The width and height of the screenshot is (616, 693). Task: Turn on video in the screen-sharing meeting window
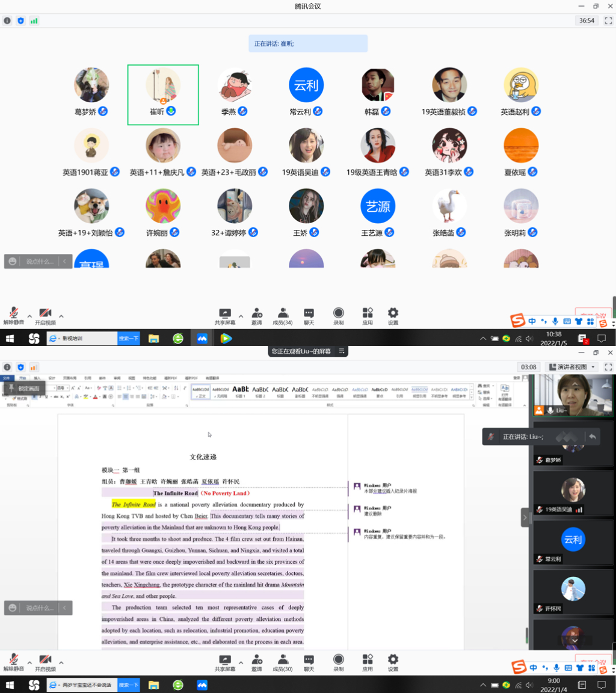coord(45,662)
